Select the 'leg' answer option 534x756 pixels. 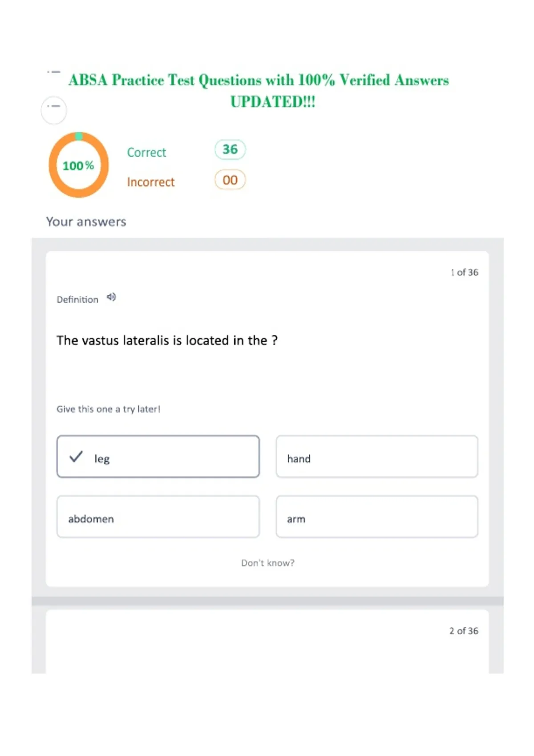tap(158, 457)
